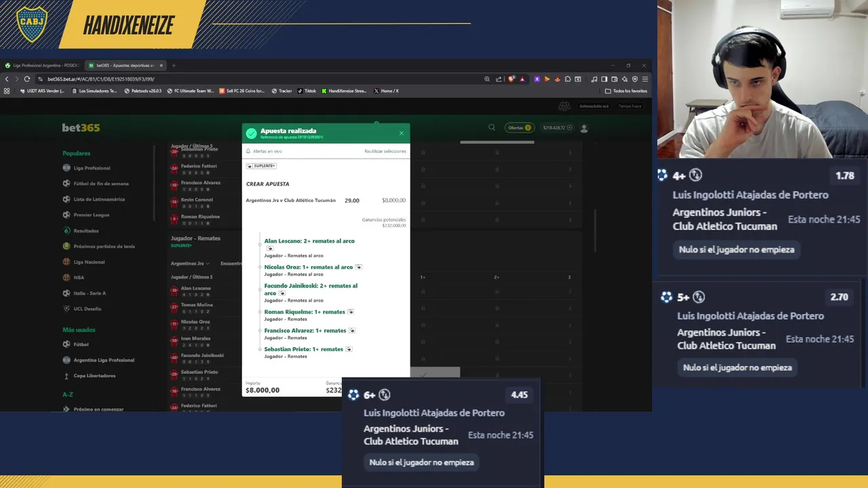Click the 4.45 odds on 6+ card
This screenshot has width=868, height=488.
coord(519,394)
